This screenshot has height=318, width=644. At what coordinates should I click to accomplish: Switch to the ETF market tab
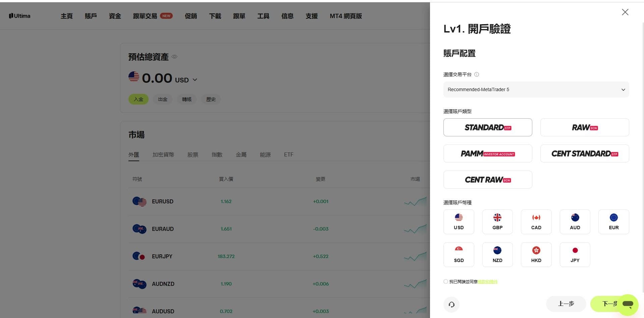[x=289, y=154]
